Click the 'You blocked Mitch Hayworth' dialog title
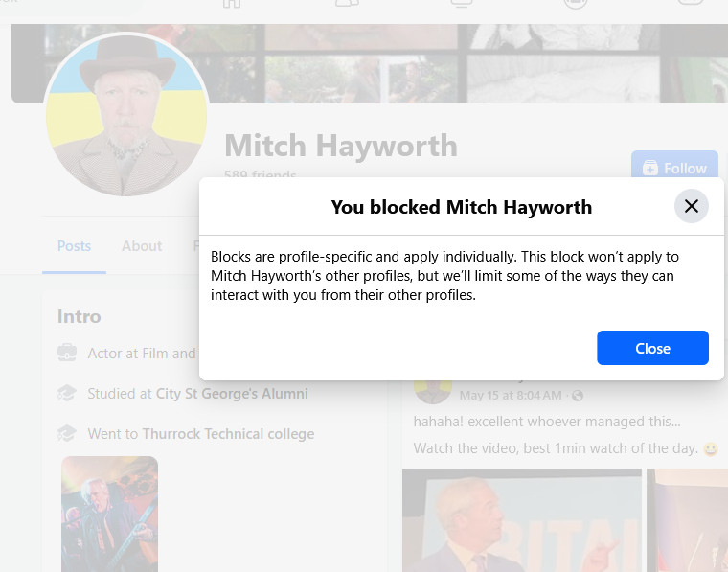Screen dimensions: 728x572 point(462,207)
